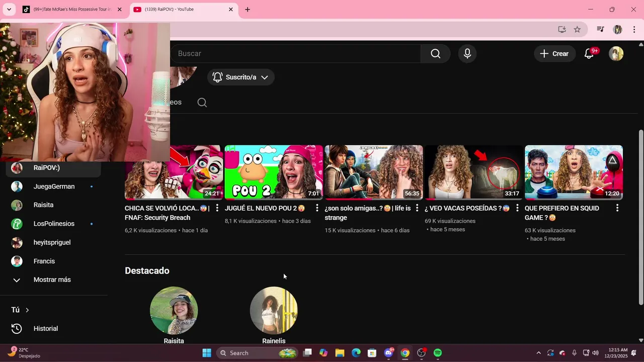This screenshot has height=362, width=644.
Task: Click the 'Destacado' section heading
Action: [147, 270]
